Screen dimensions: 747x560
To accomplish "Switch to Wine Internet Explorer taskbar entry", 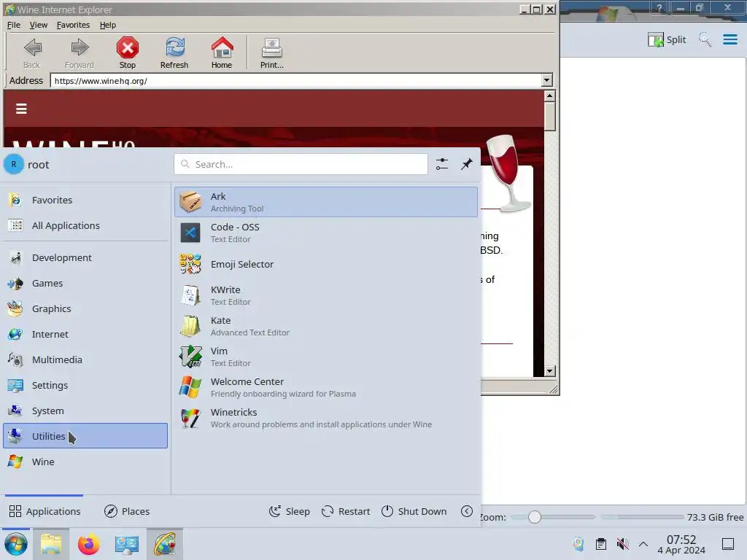I will tap(165, 544).
